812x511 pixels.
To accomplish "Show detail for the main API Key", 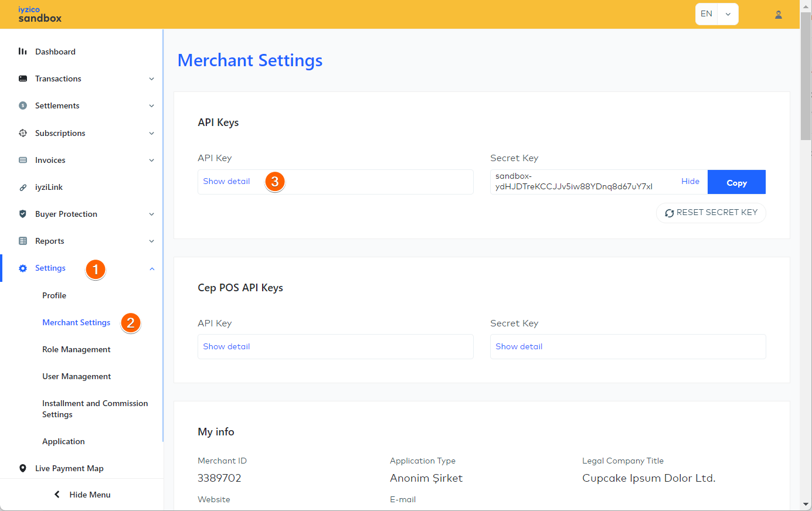I will tap(226, 182).
